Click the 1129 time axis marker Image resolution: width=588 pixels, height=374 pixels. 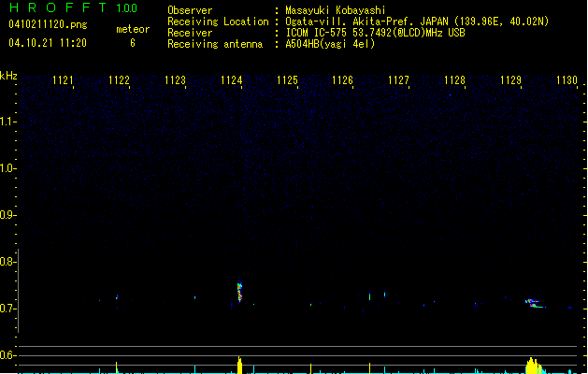[x=510, y=80]
